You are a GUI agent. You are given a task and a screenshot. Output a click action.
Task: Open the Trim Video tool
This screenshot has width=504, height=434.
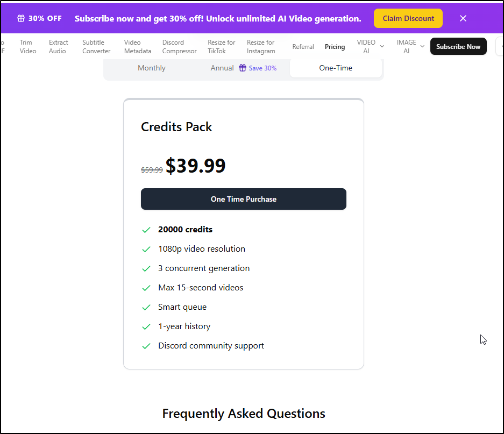[28, 47]
